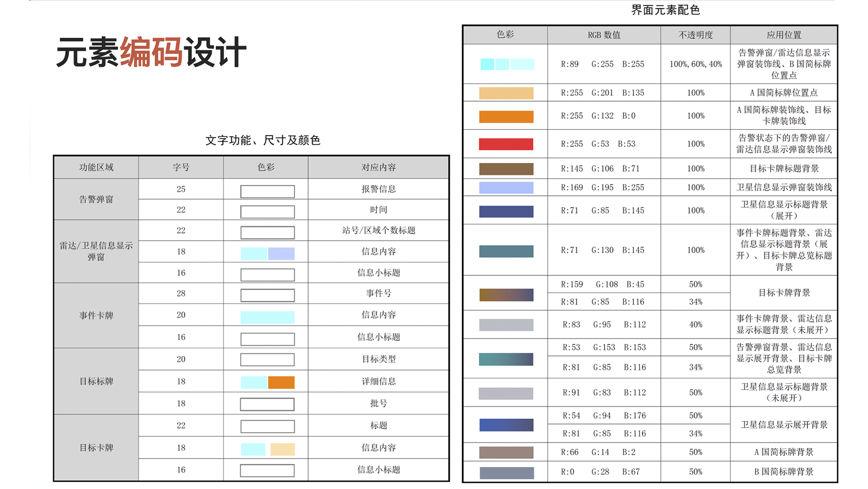Click the font size 25 cell
This screenshot has width=868, height=489.
pos(181,189)
